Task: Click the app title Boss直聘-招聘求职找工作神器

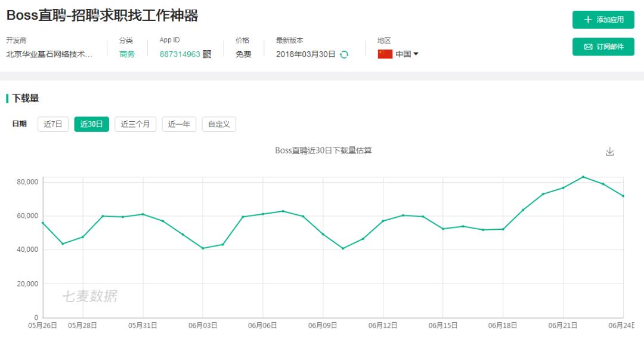Action: click(x=103, y=16)
